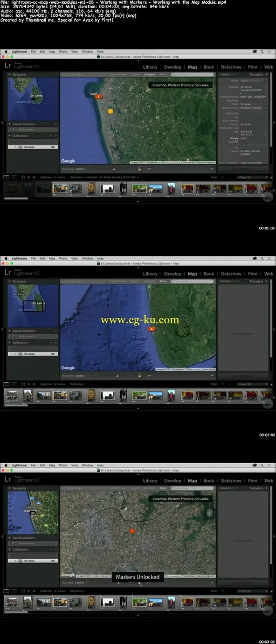Viewport: 276px width, 644px height.
Task: Select yellow map marker in 00:01:02 frame
Action: tap(111, 111)
